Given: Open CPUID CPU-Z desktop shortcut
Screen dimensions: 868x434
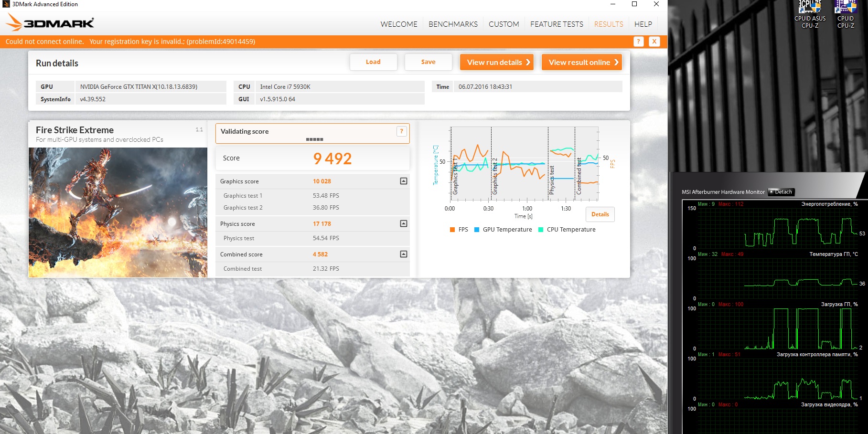Looking at the screenshot, I should (x=846, y=14).
